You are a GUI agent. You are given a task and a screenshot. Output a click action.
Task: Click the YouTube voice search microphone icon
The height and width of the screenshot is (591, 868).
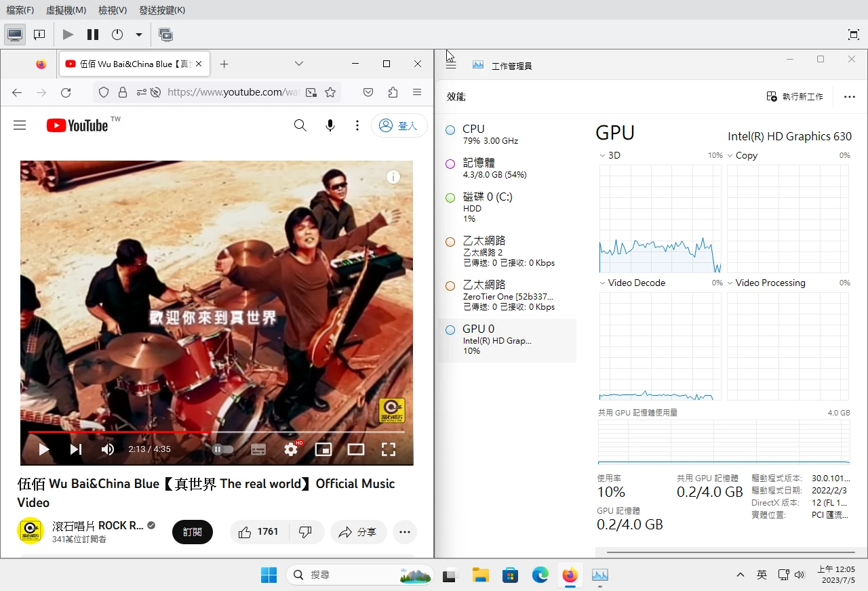click(330, 125)
